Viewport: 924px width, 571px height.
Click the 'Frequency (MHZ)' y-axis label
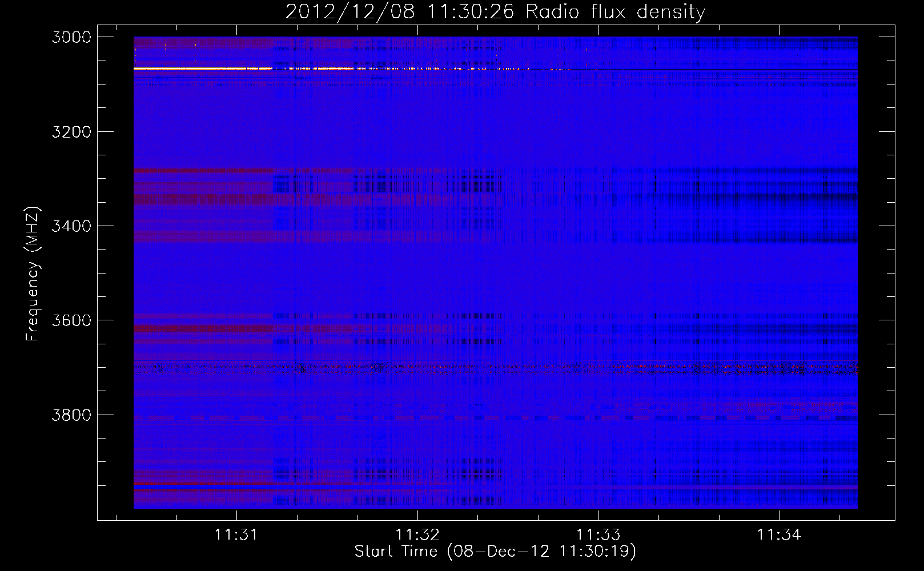coord(33,274)
